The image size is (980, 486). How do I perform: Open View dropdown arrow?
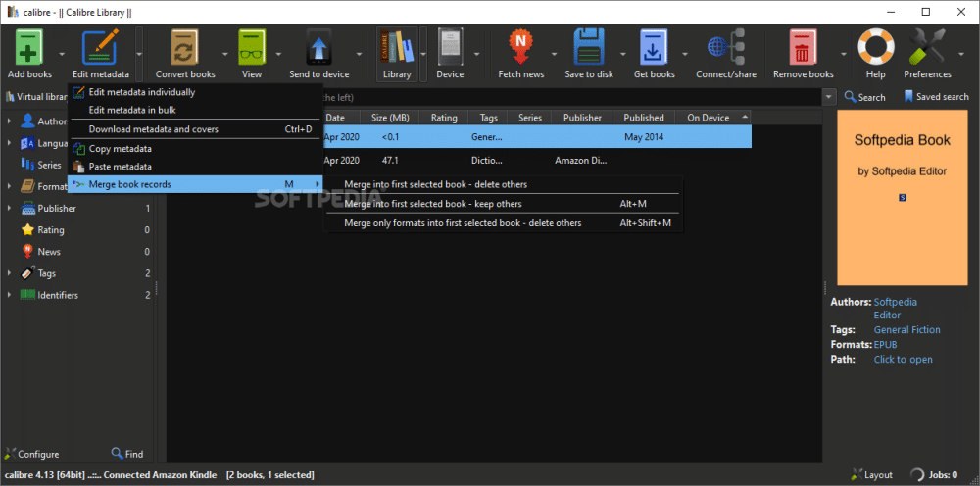click(x=278, y=54)
